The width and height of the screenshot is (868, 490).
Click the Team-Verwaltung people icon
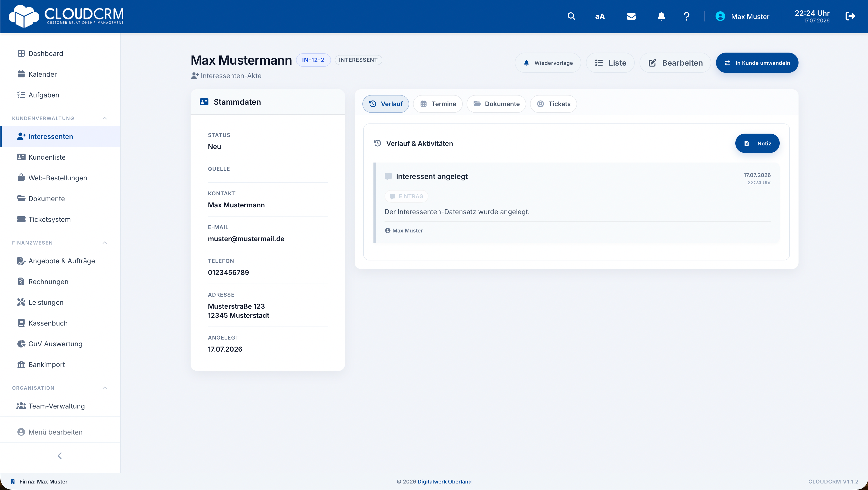click(21, 406)
